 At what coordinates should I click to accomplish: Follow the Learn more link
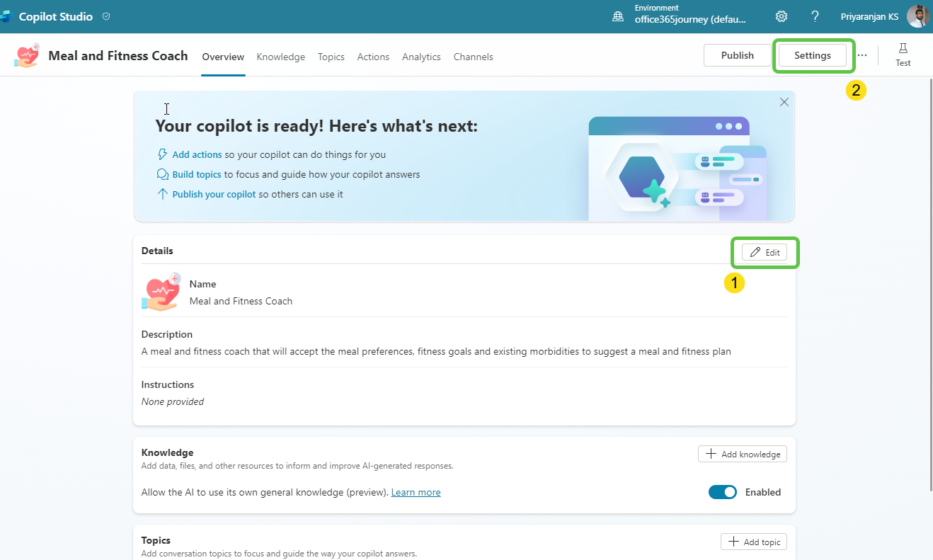[x=416, y=492]
